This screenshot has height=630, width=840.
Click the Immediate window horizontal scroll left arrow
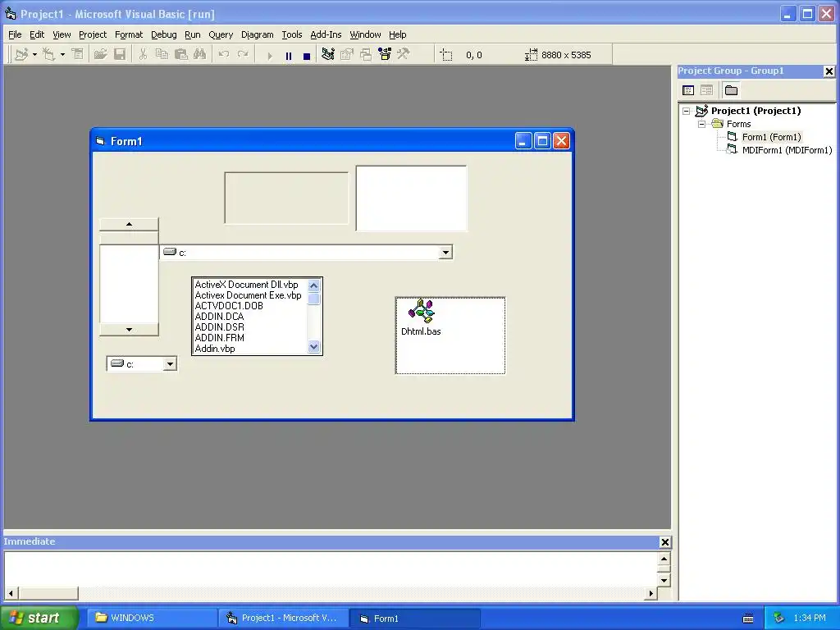tap(10, 593)
